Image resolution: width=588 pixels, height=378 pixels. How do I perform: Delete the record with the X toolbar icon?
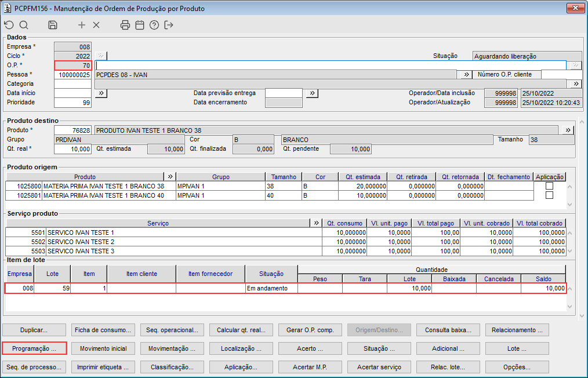(96, 25)
